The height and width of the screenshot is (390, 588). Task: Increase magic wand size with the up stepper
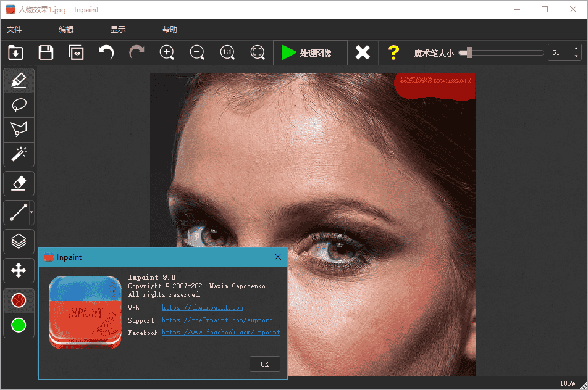(576, 49)
